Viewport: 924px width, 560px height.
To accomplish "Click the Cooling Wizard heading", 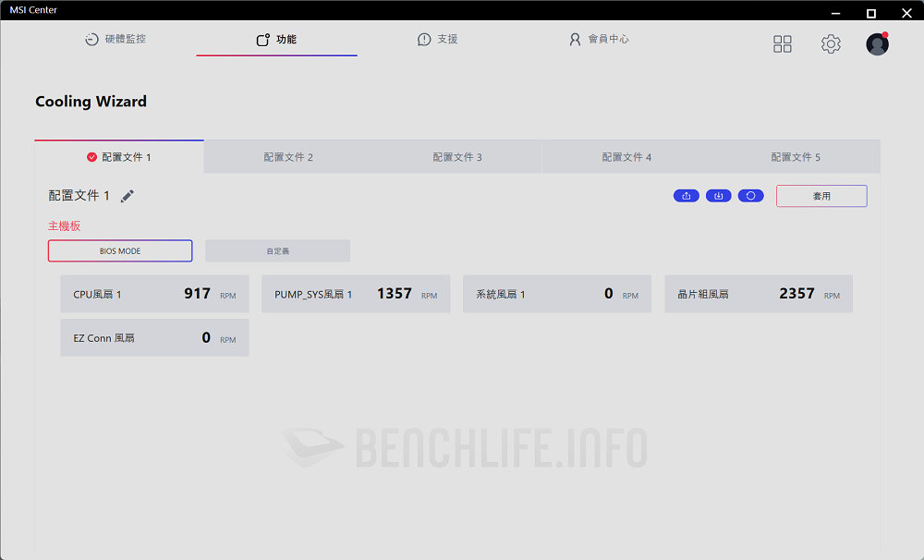I will point(91,102).
